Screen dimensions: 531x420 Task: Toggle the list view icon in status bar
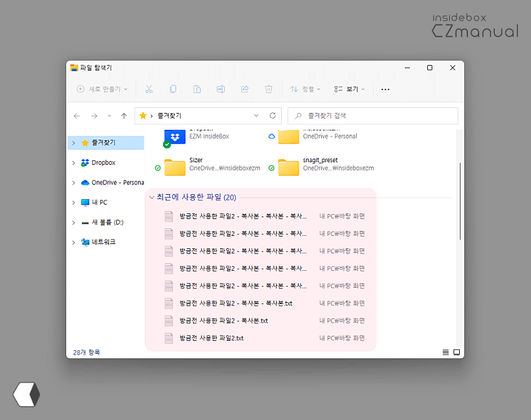pyautogui.click(x=445, y=352)
